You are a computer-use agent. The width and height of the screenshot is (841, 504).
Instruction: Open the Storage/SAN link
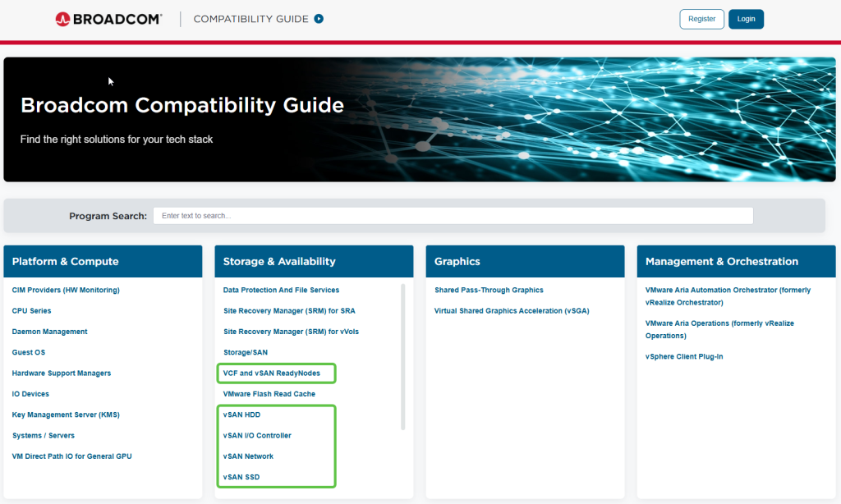click(245, 352)
